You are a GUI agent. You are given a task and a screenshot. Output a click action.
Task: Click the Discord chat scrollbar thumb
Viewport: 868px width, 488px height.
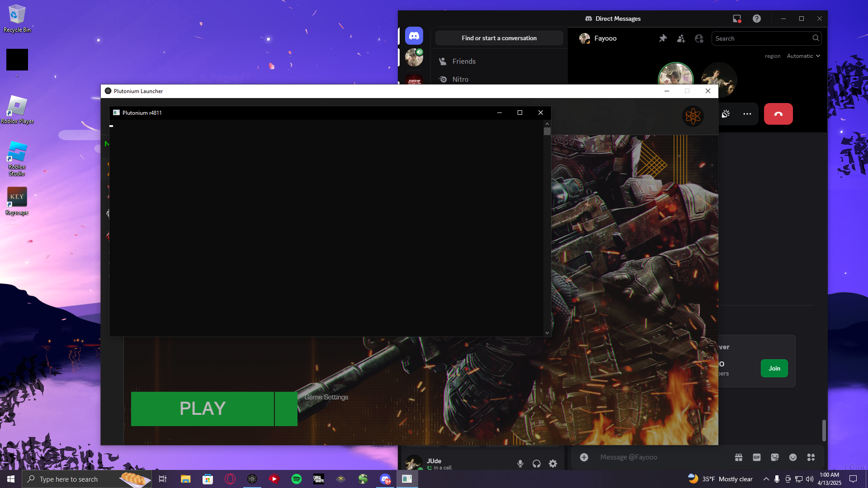pyautogui.click(x=824, y=430)
